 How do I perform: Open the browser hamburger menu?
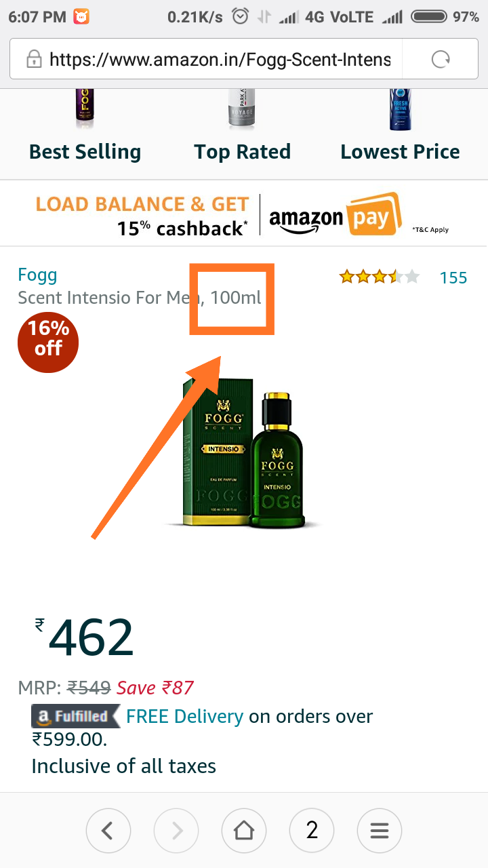pos(380,830)
